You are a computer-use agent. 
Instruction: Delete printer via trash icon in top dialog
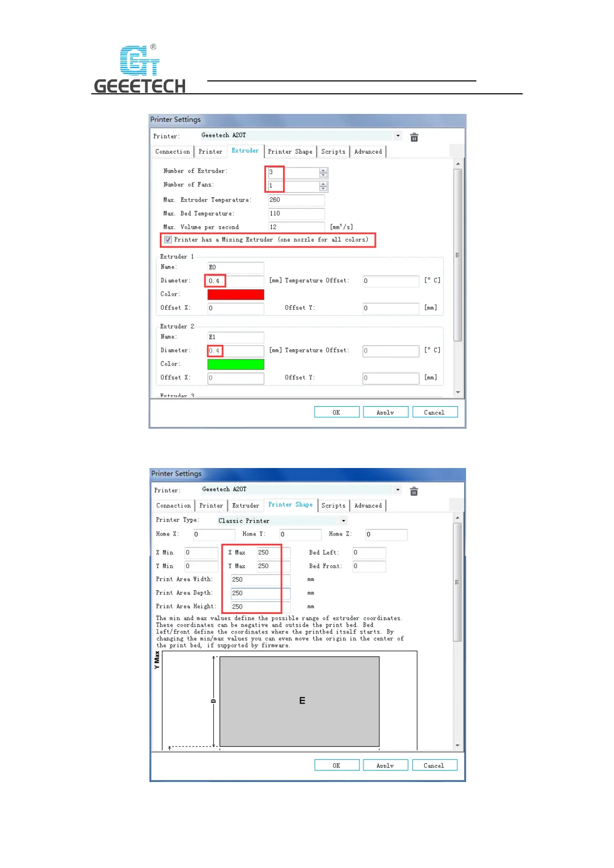414,137
